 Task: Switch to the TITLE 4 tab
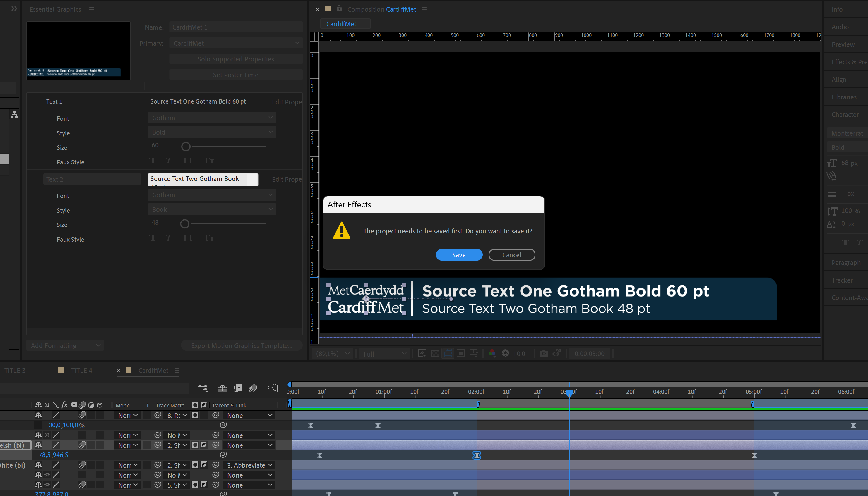(81, 370)
